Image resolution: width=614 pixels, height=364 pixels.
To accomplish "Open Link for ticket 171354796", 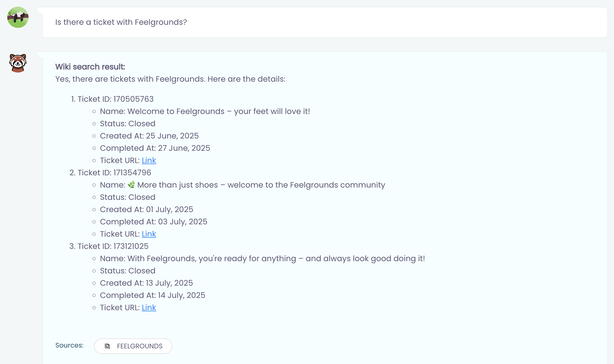I will pyautogui.click(x=149, y=234).
